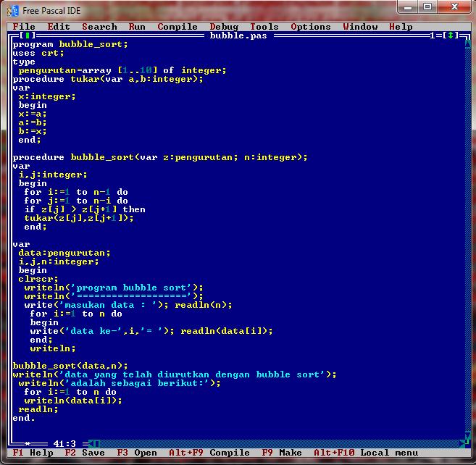476x465 pixels.
Task: Click the write('data ke-') statement
Action: pos(102,331)
